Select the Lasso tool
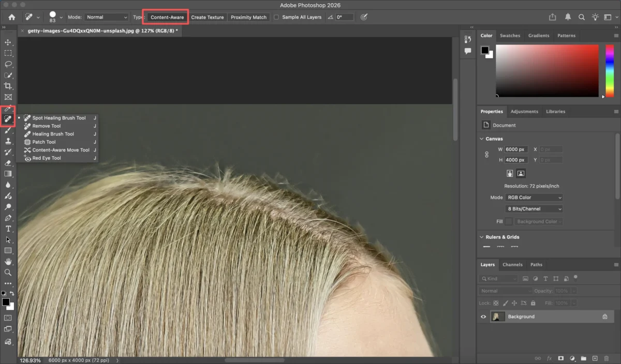 coord(8,64)
